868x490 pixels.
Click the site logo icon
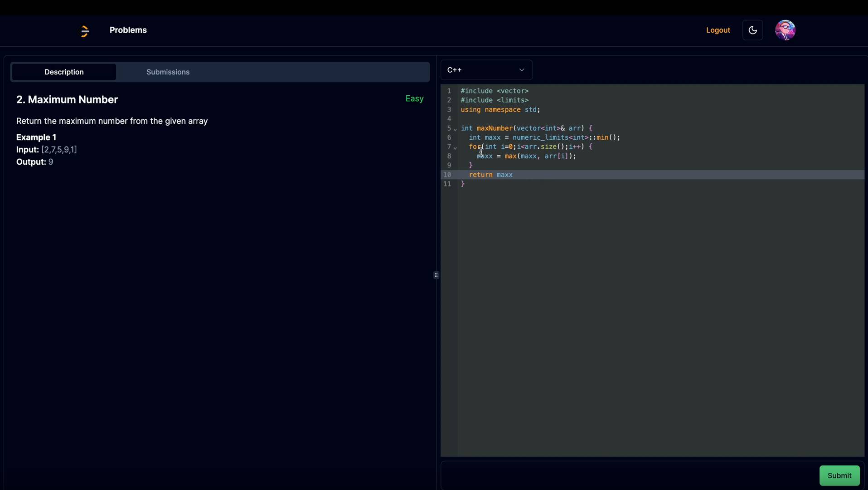pyautogui.click(x=85, y=31)
